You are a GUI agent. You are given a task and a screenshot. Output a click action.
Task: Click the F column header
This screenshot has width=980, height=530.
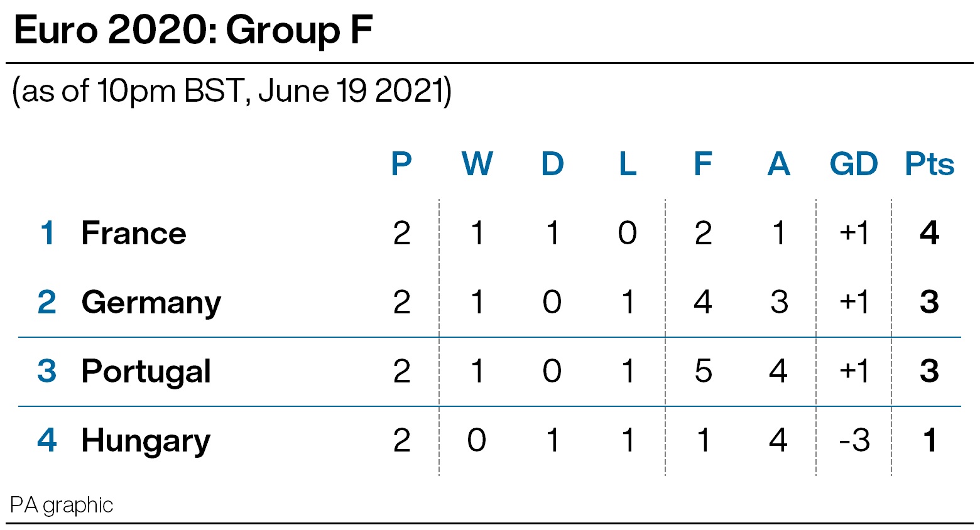[703, 164]
